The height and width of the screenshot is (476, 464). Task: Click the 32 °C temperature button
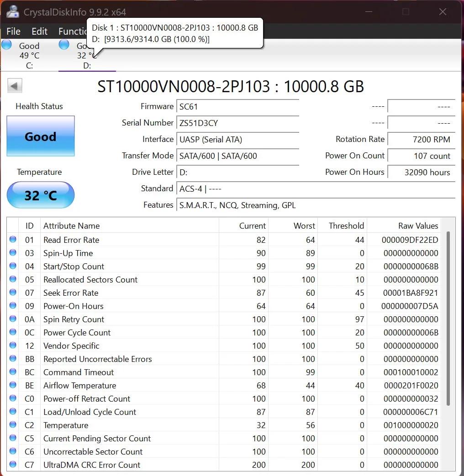40,195
